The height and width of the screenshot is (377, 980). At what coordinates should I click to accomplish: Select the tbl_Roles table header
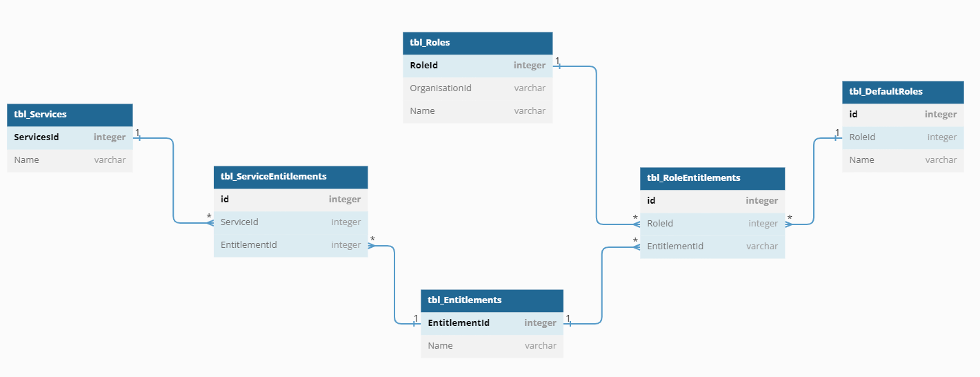click(477, 43)
